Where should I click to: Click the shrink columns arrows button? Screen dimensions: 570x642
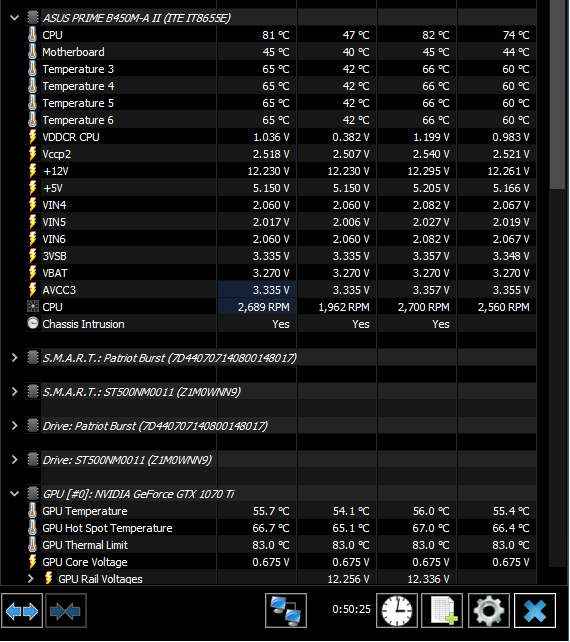pyautogui.click(x=66, y=611)
